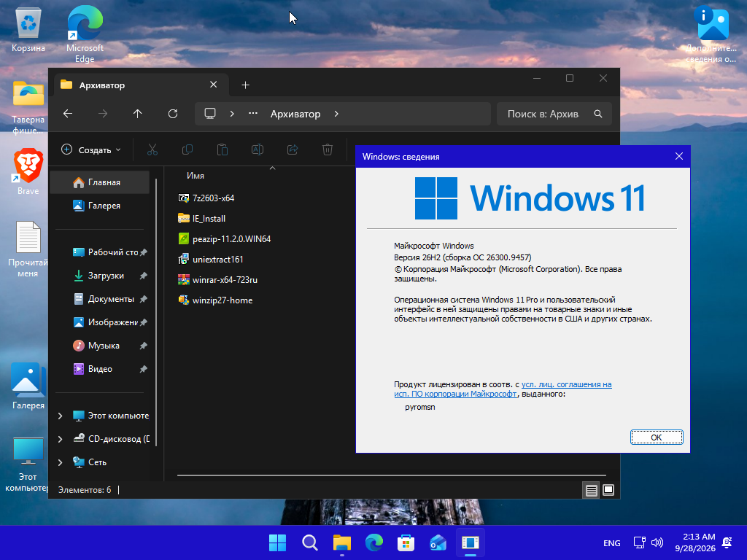Open Microsoft Store from taskbar

406,542
